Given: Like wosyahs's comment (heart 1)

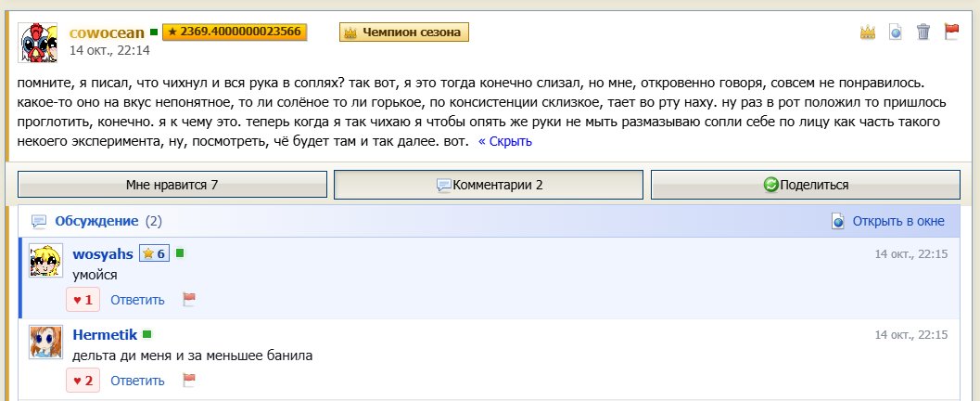Looking at the screenshot, I should pyautogui.click(x=83, y=300).
